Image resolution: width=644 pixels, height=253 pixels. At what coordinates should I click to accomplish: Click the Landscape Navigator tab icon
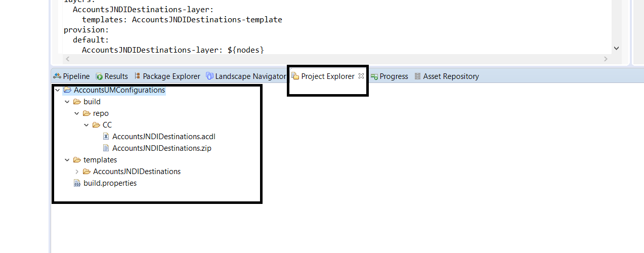click(209, 76)
